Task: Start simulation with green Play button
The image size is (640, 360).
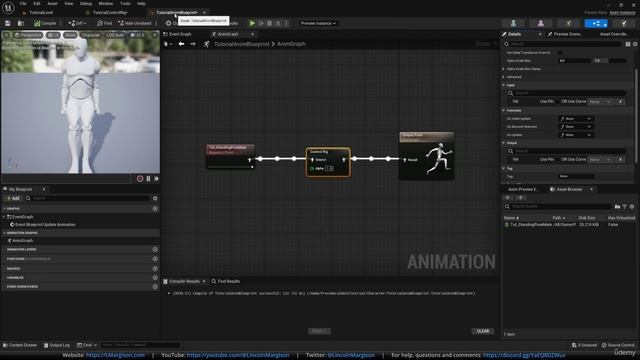Action: click(x=252, y=23)
